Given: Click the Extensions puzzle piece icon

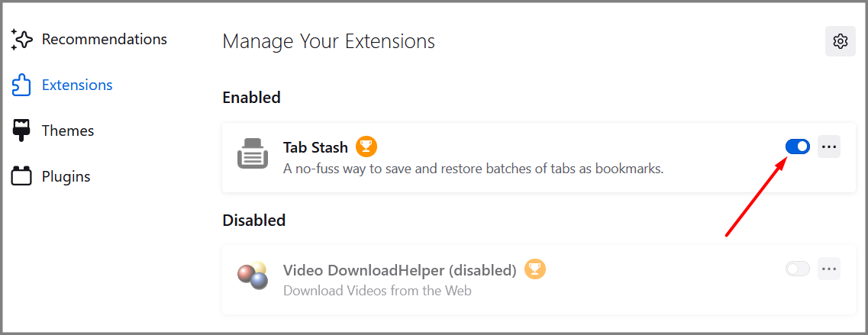Looking at the screenshot, I should 21,85.
